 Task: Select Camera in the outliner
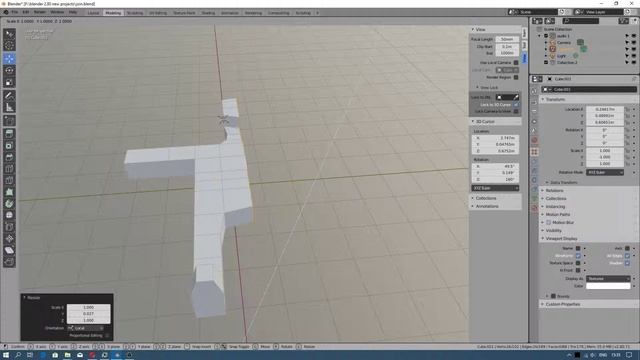pyautogui.click(x=563, y=42)
